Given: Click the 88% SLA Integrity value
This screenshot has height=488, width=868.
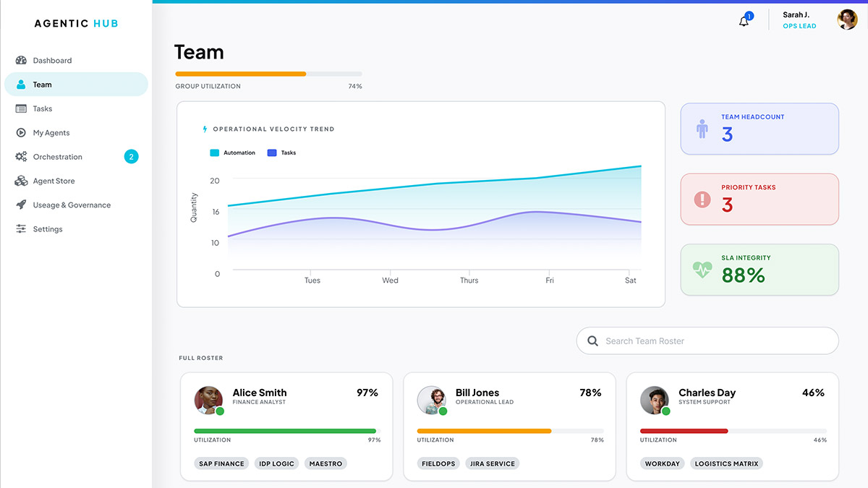Looking at the screenshot, I should click(743, 275).
